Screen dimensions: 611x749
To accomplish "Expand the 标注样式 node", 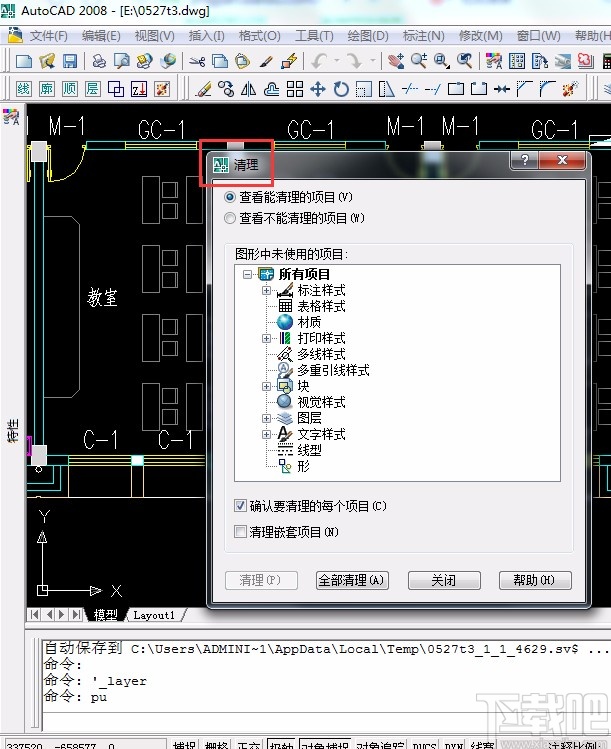I will [267, 290].
